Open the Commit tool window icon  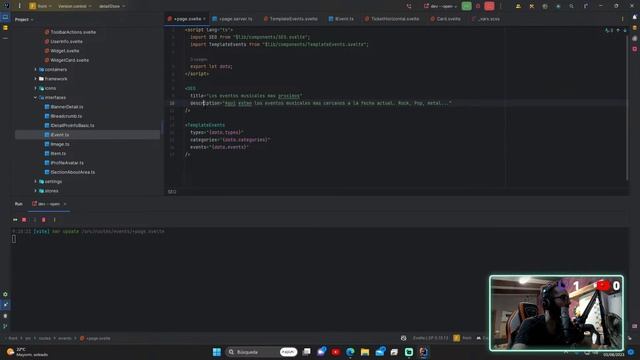click(5, 28)
